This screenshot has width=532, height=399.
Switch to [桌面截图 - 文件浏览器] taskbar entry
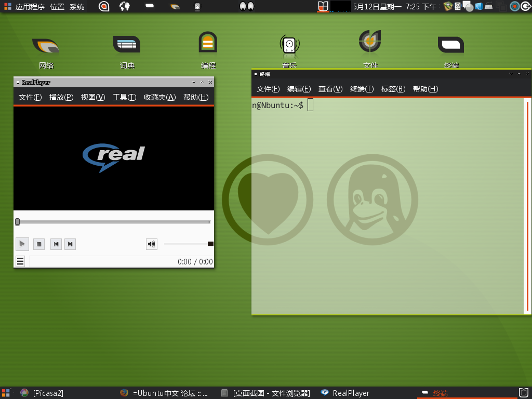[x=265, y=393]
